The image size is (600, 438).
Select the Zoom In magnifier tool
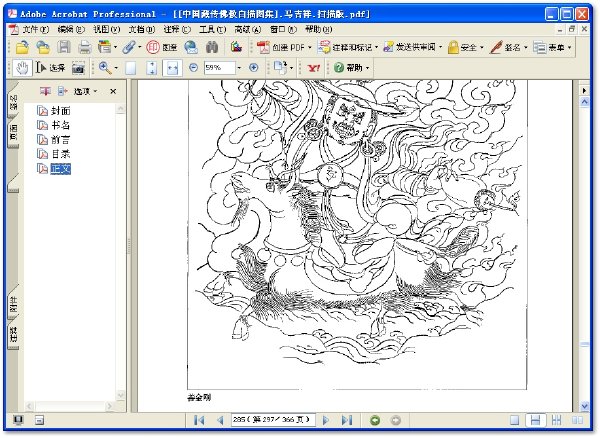[x=105, y=68]
